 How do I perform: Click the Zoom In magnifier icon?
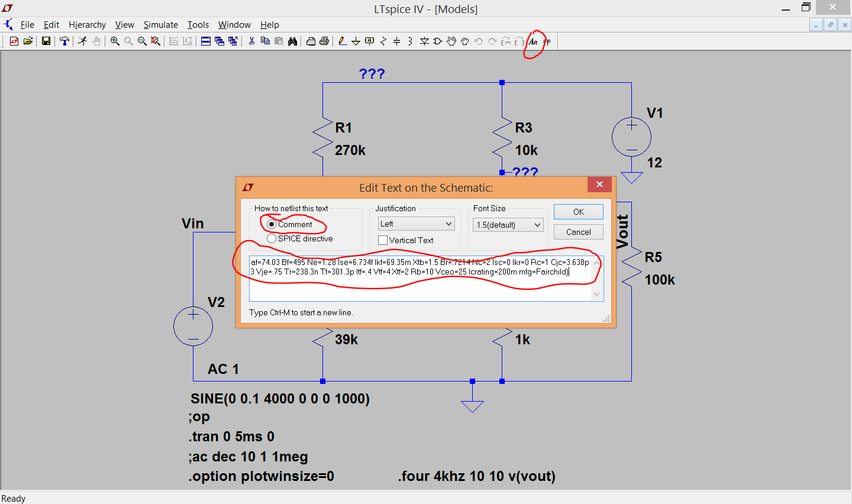pyautogui.click(x=115, y=41)
